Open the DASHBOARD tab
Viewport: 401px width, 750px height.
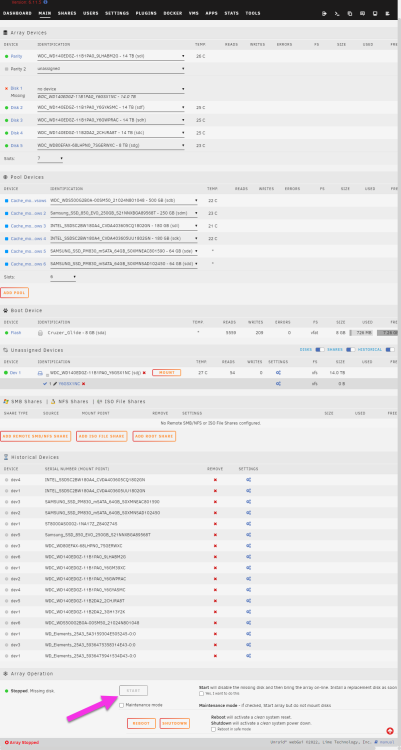[x=17, y=13]
